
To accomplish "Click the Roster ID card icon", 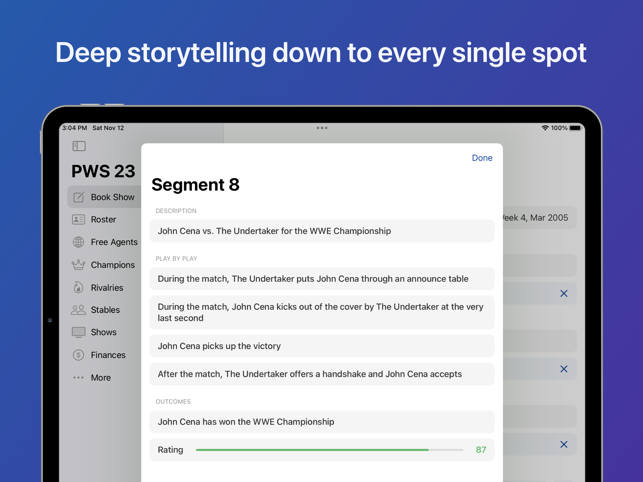I will pos(78,219).
